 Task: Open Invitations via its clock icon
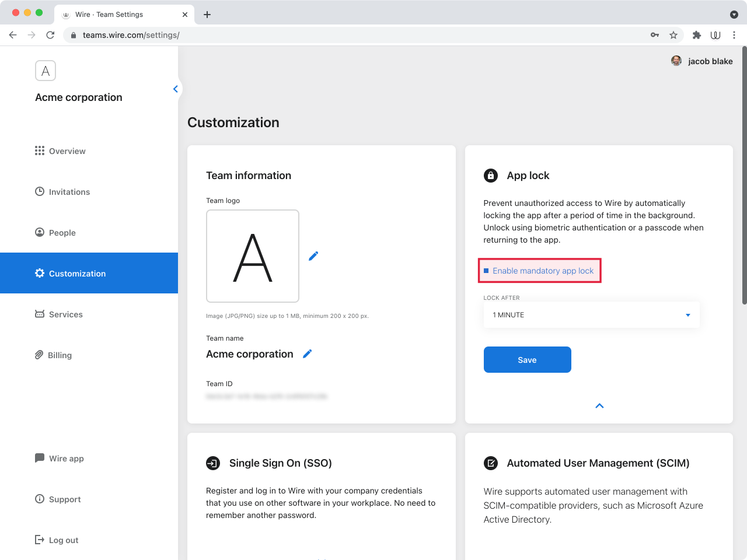pyautogui.click(x=40, y=191)
